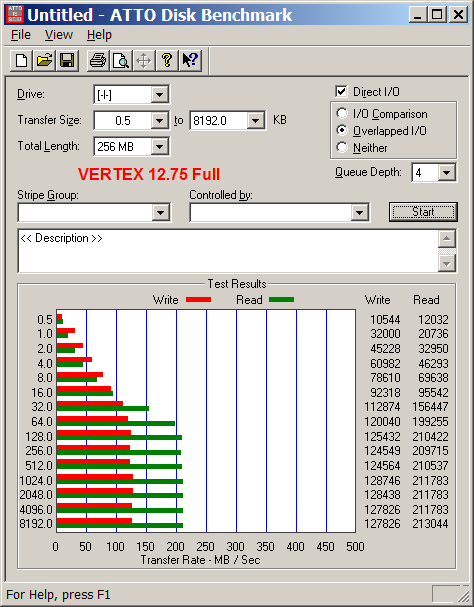Click the description scrollbar down arrow

tap(447, 264)
